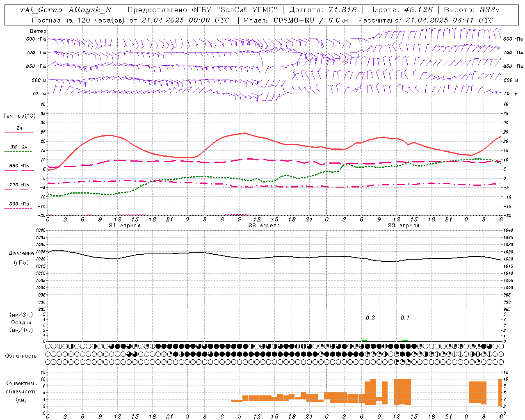Click the (мм/3ч.) precipitation unit label
Screen dimensions: 525x420
[x=21, y=315]
